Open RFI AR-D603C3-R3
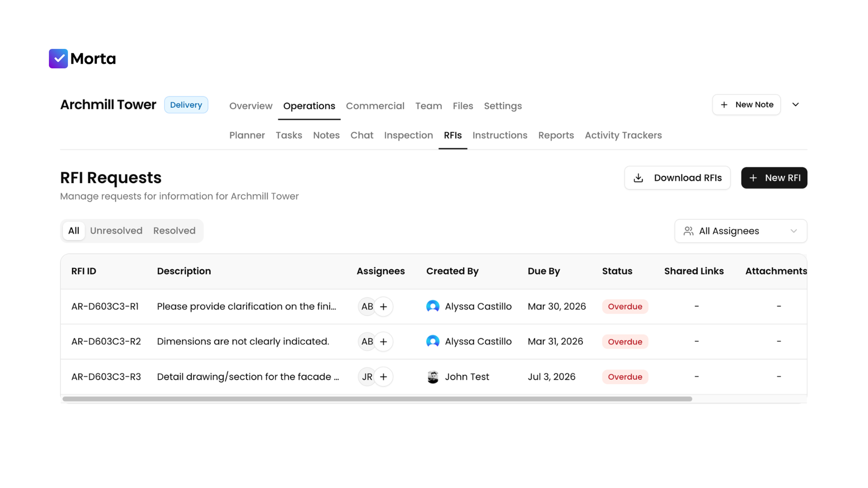Viewport: 868px width, 488px height. (106, 377)
